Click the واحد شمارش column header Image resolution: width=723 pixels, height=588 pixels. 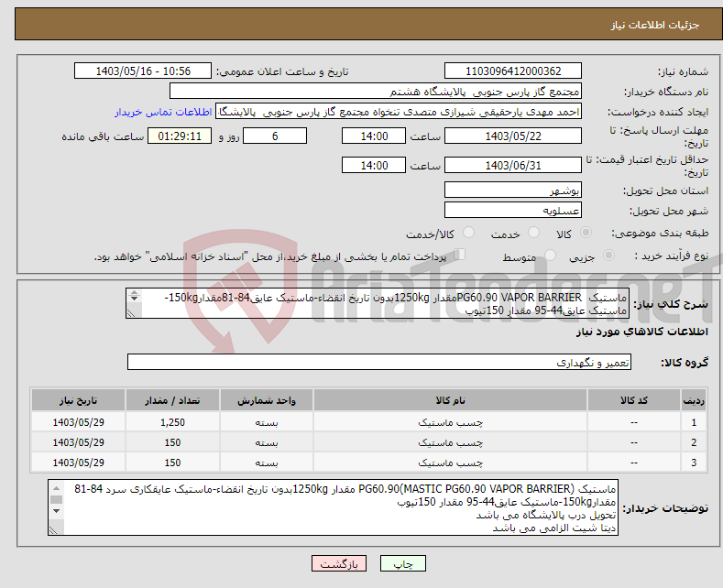pos(267,400)
